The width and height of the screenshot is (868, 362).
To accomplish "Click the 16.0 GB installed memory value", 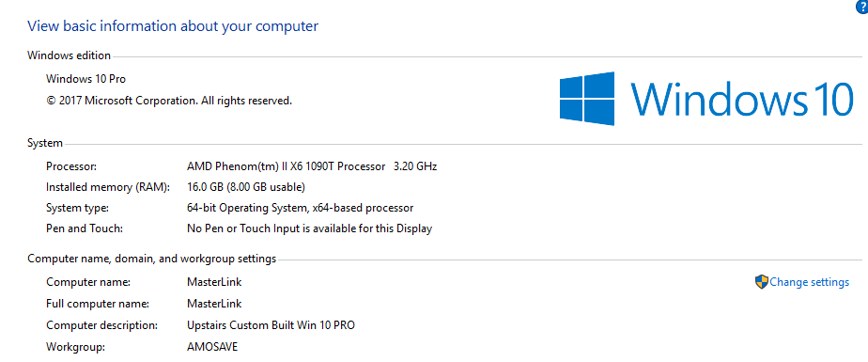I will 246,187.
